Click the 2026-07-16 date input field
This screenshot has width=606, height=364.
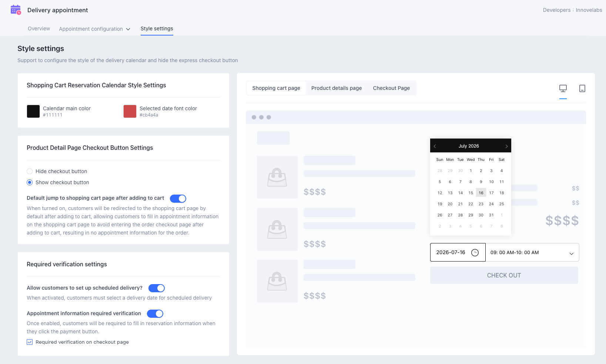pyautogui.click(x=458, y=252)
